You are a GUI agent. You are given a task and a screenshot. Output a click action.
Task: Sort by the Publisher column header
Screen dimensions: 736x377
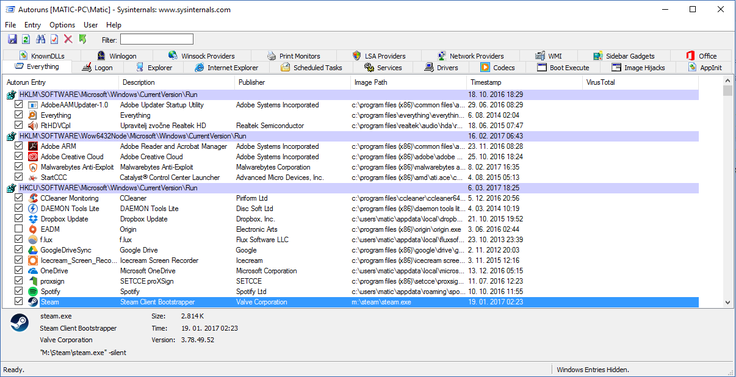(292, 82)
